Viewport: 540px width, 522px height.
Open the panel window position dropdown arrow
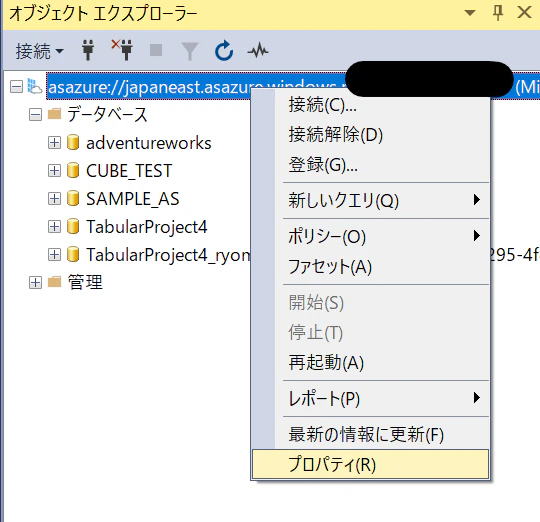(470, 13)
